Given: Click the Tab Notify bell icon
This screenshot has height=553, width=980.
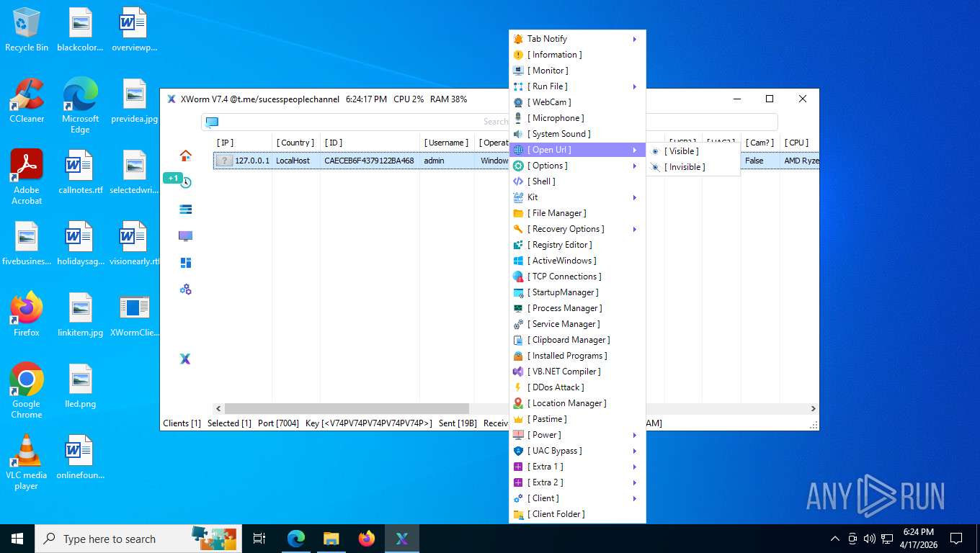Looking at the screenshot, I should click(518, 39).
